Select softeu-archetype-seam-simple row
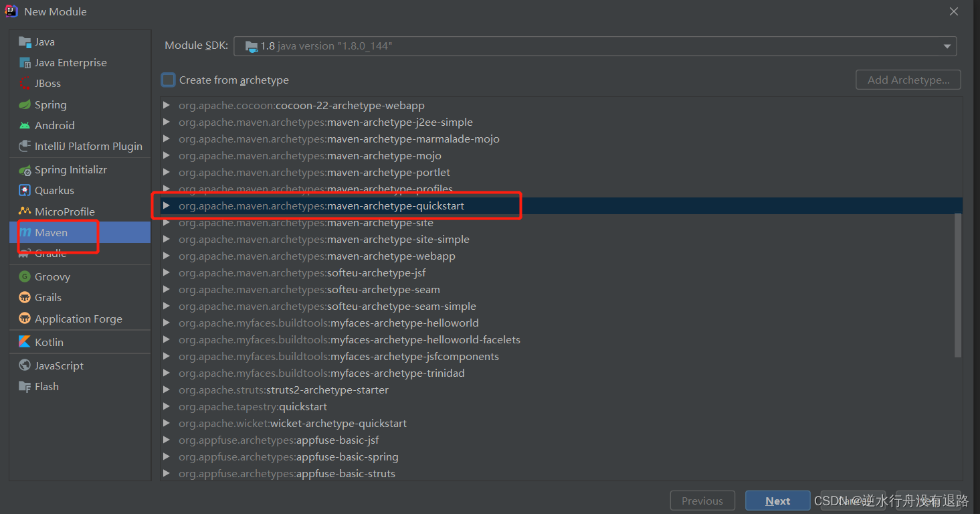The width and height of the screenshot is (980, 514). 562,306
